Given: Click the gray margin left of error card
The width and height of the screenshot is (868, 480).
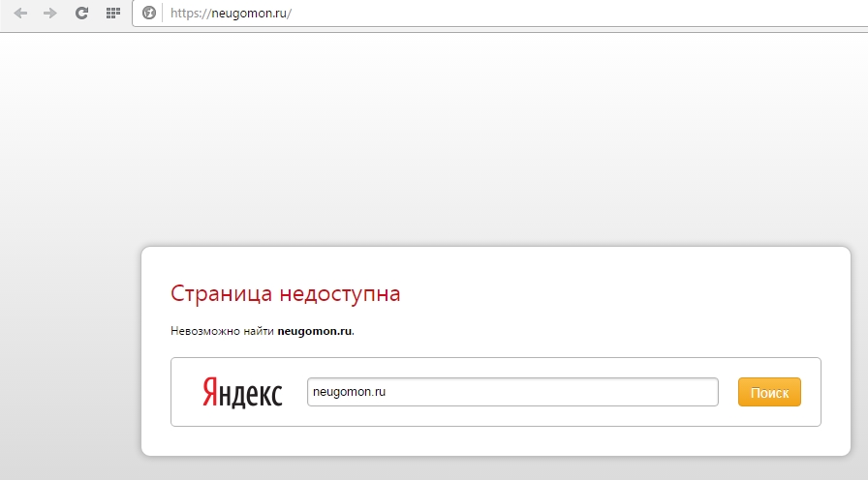Looking at the screenshot, I should pyautogui.click(x=69, y=354).
